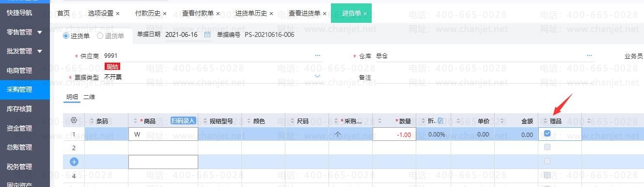
Task: Check 赠品 checkbox in row 2
Action: click(x=547, y=147)
